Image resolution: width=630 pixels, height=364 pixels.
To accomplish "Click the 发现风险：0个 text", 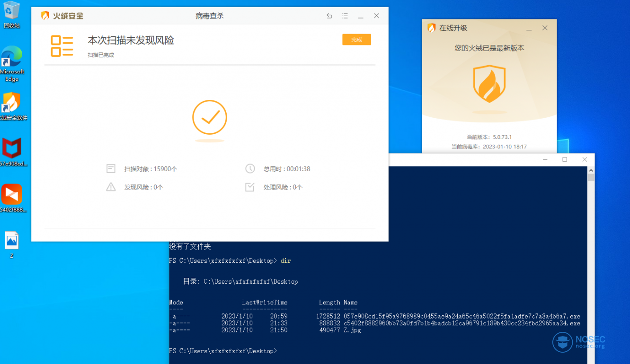I will click(x=144, y=187).
